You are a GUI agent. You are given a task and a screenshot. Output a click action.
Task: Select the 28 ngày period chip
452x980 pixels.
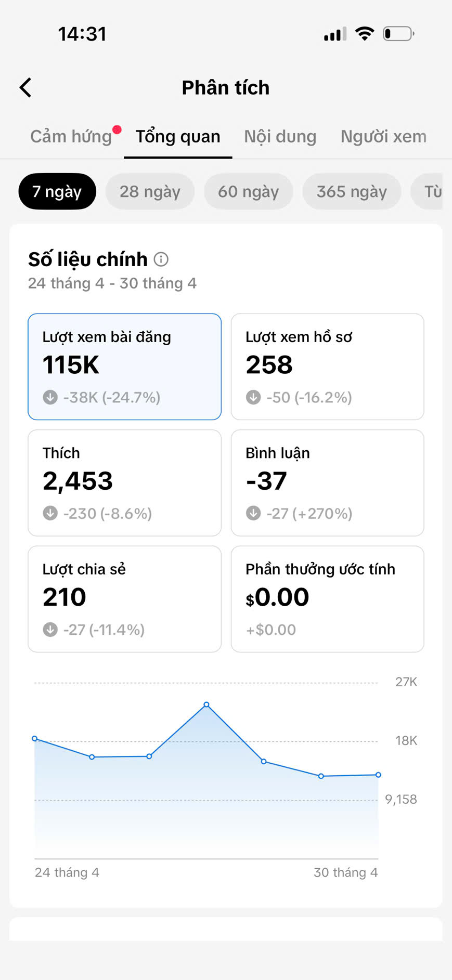150,191
